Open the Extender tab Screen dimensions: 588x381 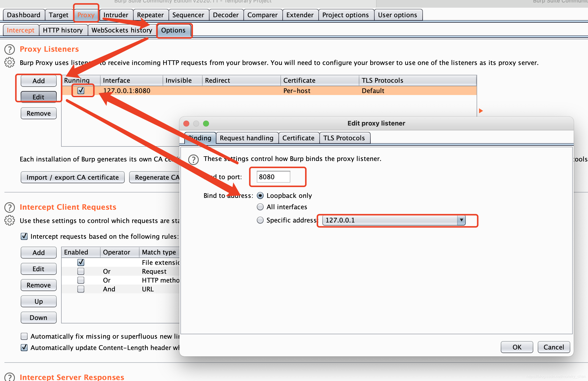(300, 15)
